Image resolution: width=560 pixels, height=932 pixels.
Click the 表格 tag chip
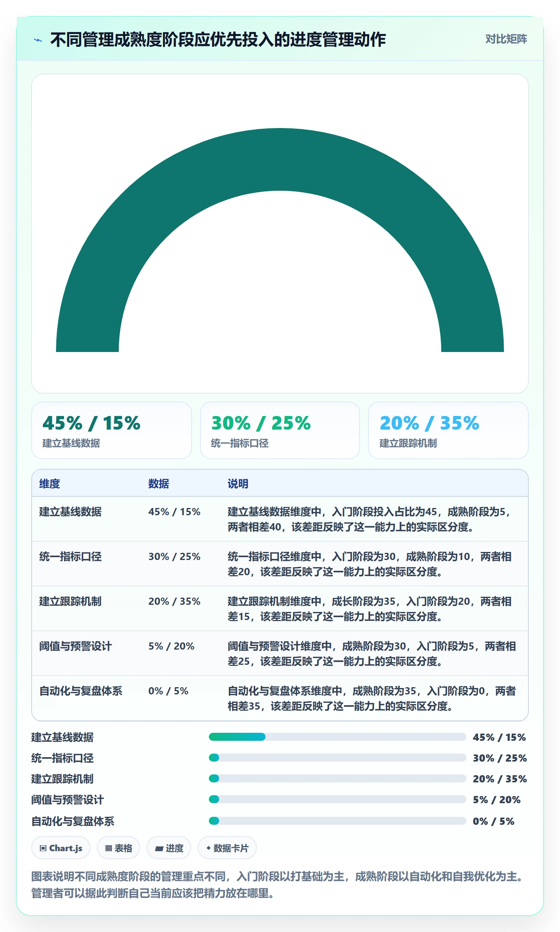click(118, 848)
